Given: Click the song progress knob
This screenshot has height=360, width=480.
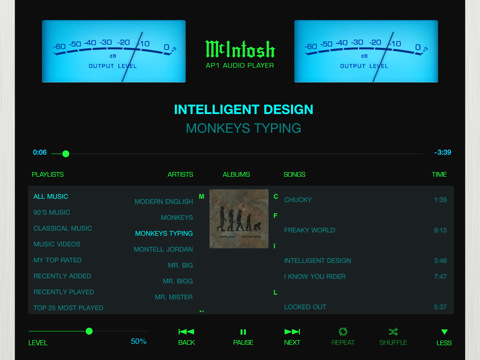Looking at the screenshot, I should 66,154.
